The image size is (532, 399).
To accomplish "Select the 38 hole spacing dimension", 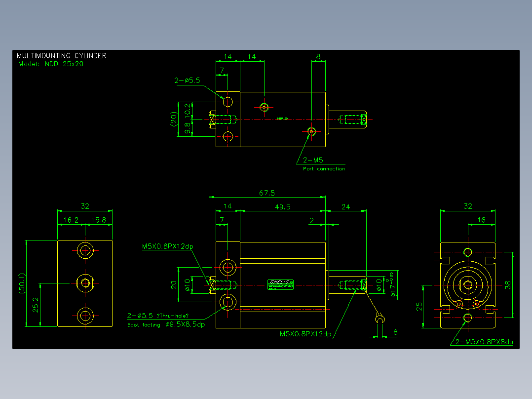I will (x=507, y=285).
